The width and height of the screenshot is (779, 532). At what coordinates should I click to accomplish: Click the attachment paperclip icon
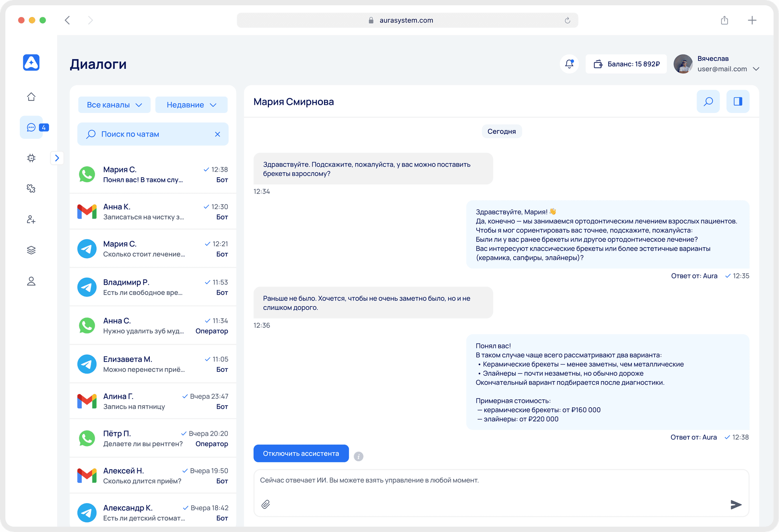point(266,505)
